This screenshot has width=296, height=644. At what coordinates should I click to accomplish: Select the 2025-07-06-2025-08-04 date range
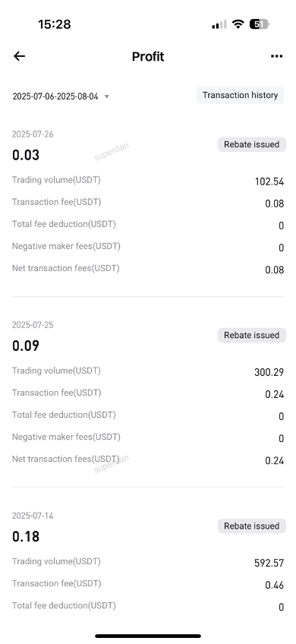click(x=55, y=96)
